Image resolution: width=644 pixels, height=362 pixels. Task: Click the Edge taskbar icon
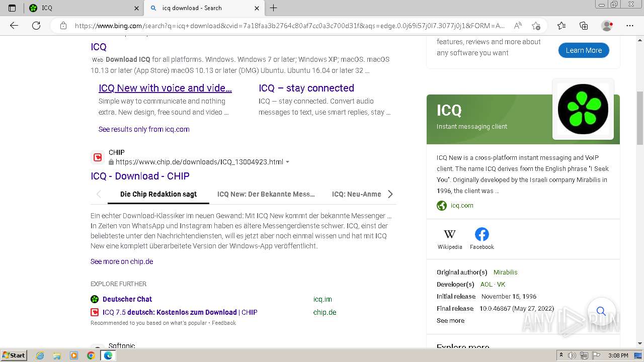[108, 355]
